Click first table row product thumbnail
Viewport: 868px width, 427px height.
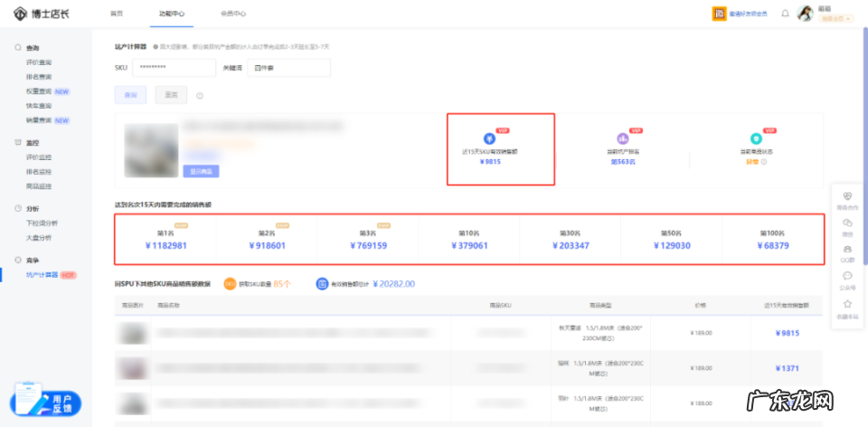[x=132, y=333]
